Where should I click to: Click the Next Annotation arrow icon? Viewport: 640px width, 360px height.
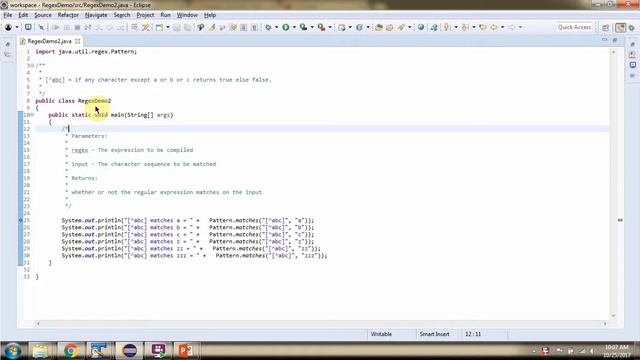click(x=447, y=27)
